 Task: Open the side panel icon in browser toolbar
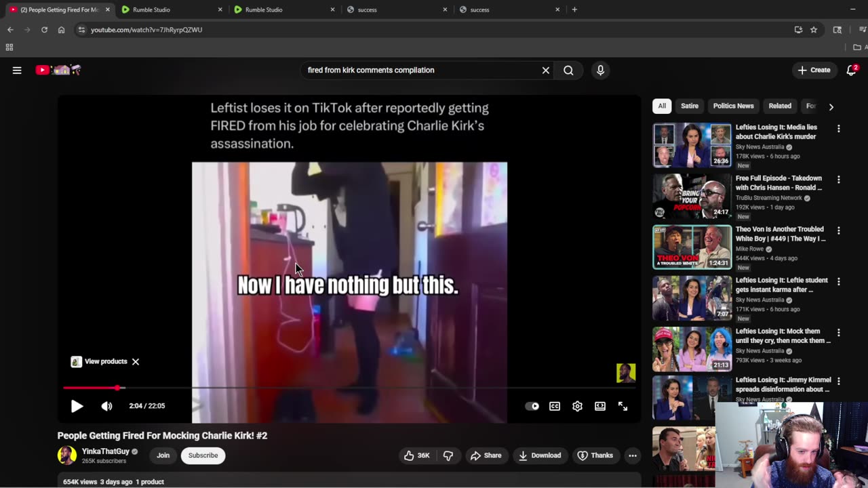click(837, 30)
